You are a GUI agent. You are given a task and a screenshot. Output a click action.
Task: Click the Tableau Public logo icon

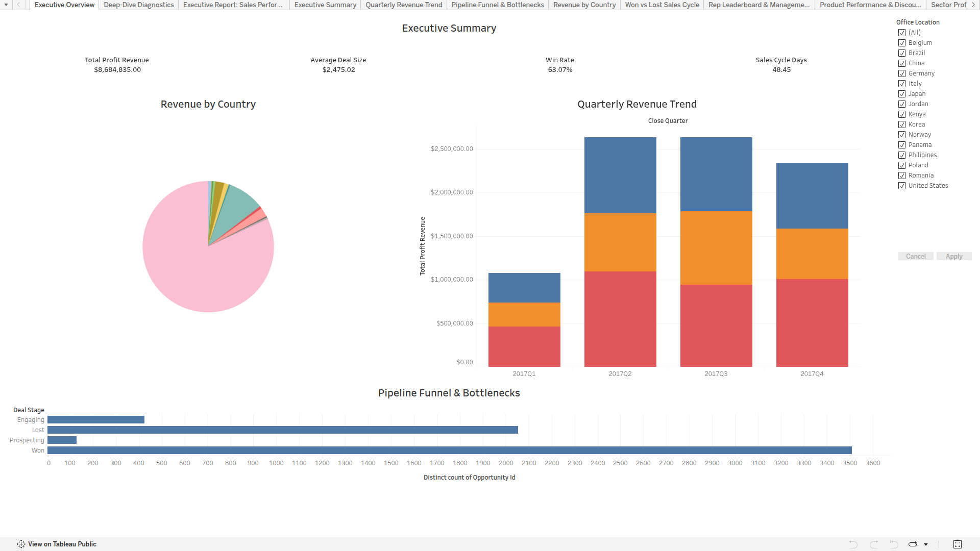[x=21, y=544]
